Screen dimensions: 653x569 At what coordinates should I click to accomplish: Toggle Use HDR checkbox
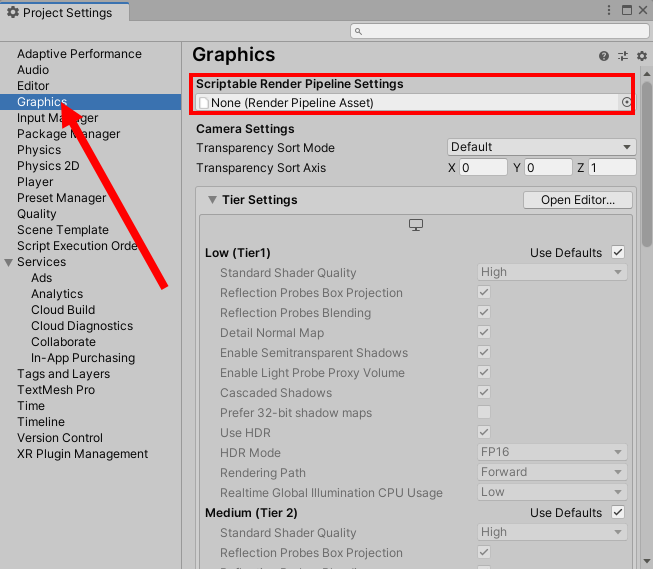[x=484, y=432]
